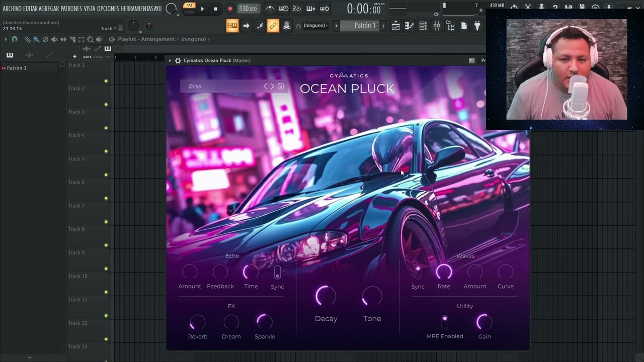This screenshot has width=644, height=362.
Task: Click the Gain knob
Action: coord(484,322)
